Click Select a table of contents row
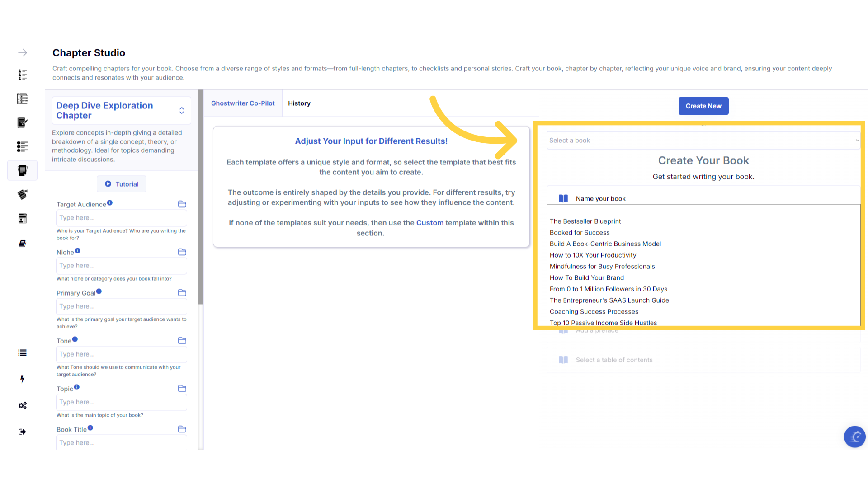The image size is (868, 488). click(x=703, y=360)
